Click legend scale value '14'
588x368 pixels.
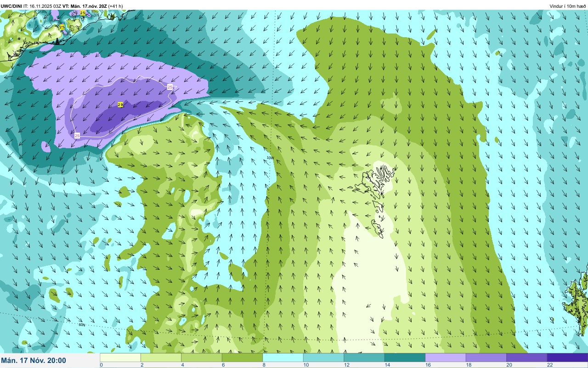(387, 365)
